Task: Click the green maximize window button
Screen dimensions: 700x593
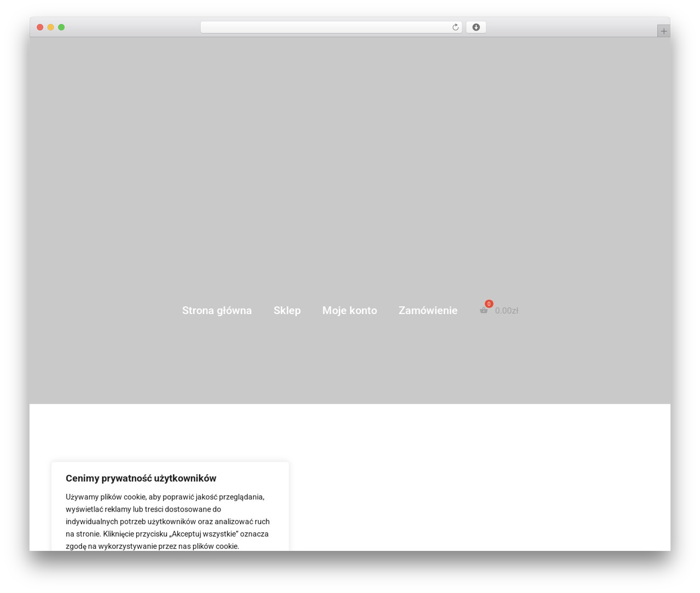Action: (61, 27)
